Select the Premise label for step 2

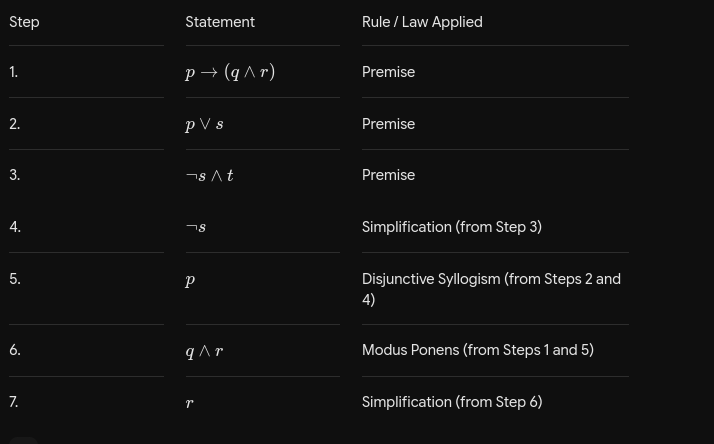point(388,124)
